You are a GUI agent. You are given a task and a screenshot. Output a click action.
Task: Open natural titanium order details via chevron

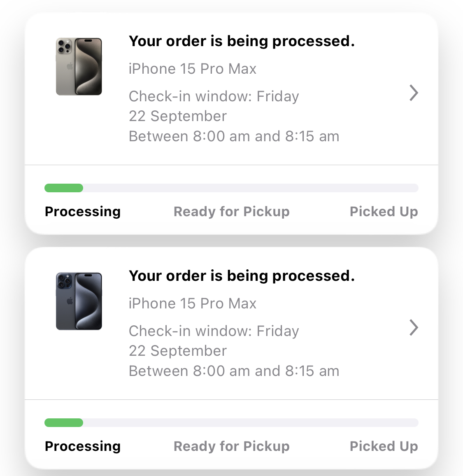414,93
